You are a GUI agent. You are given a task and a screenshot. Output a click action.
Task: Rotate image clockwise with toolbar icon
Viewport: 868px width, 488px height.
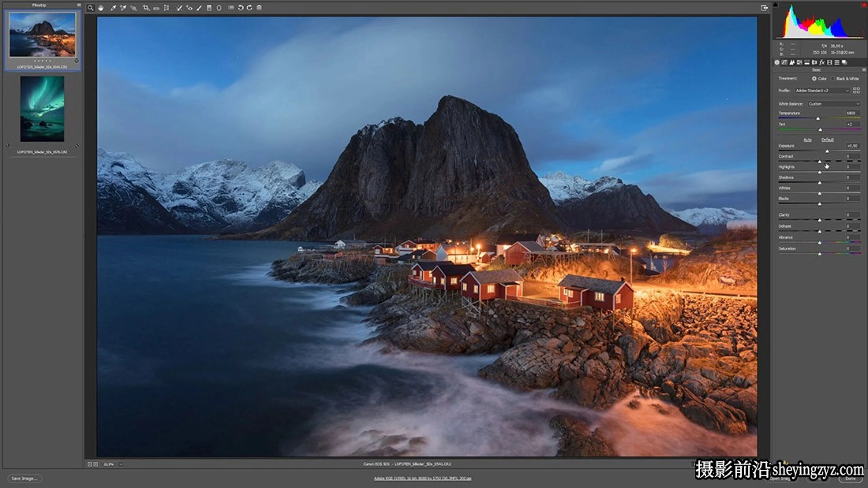click(249, 8)
